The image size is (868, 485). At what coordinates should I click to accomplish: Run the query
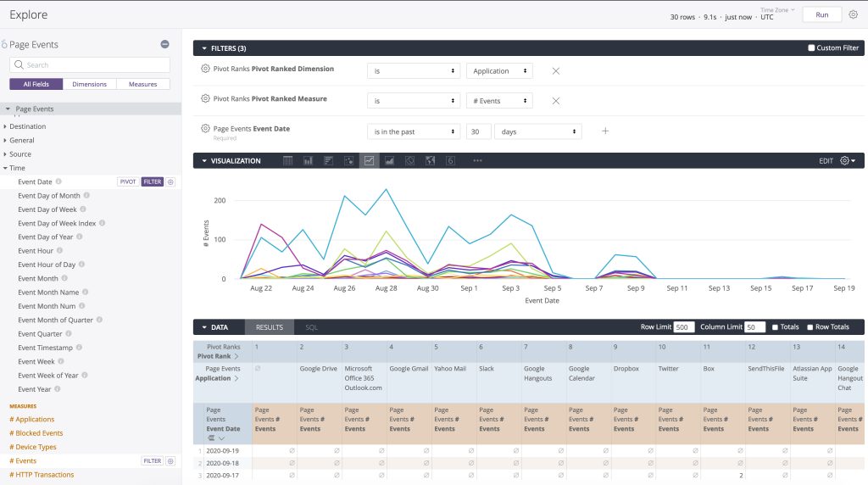pyautogui.click(x=822, y=15)
